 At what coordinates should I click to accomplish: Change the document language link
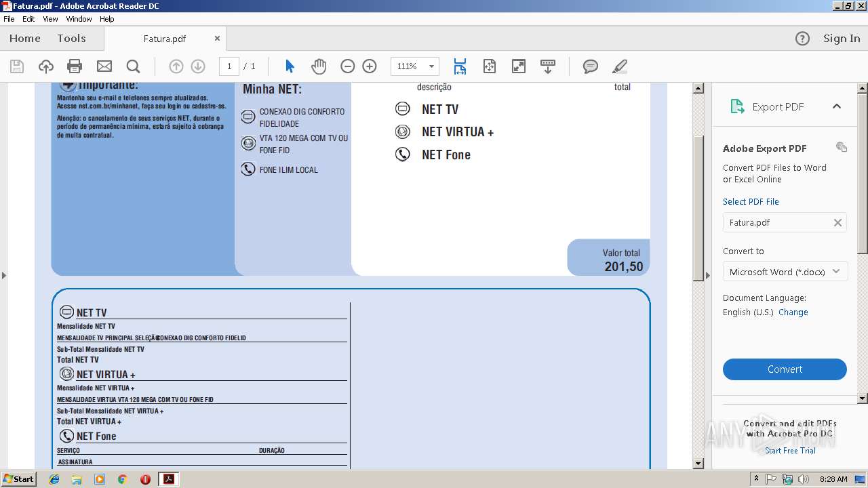pyautogui.click(x=793, y=312)
